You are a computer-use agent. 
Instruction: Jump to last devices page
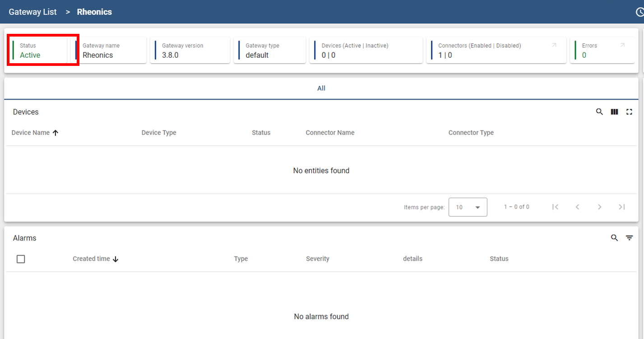[621, 207]
